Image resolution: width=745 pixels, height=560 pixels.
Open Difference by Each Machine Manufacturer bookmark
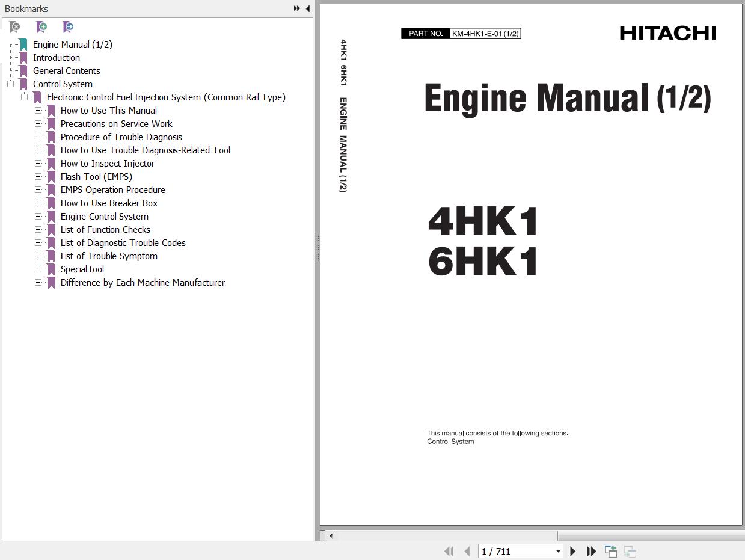pos(143,283)
